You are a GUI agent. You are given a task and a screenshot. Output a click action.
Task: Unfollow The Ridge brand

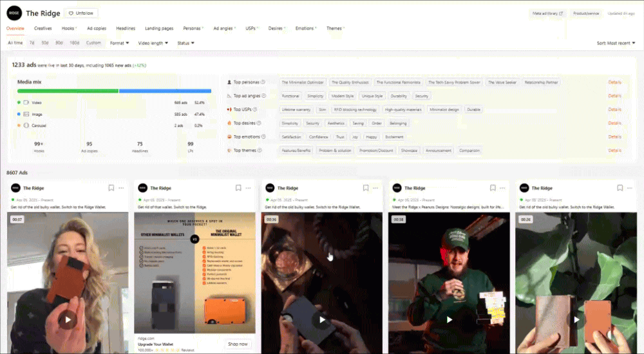[x=81, y=13]
